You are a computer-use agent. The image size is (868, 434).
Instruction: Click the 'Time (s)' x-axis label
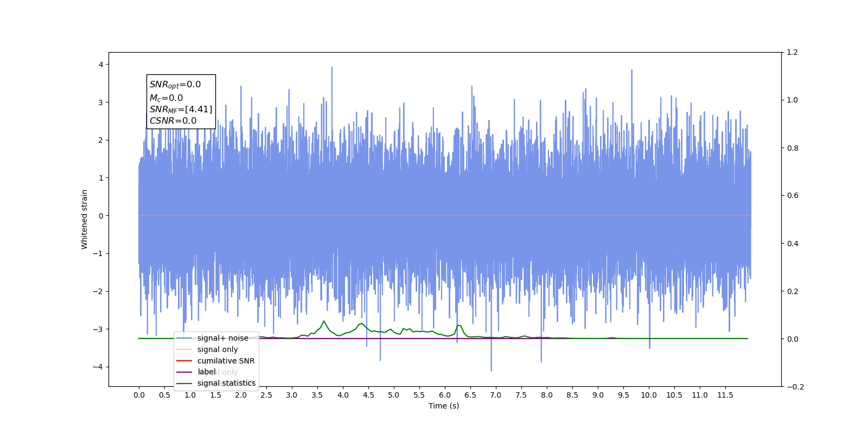(444, 406)
